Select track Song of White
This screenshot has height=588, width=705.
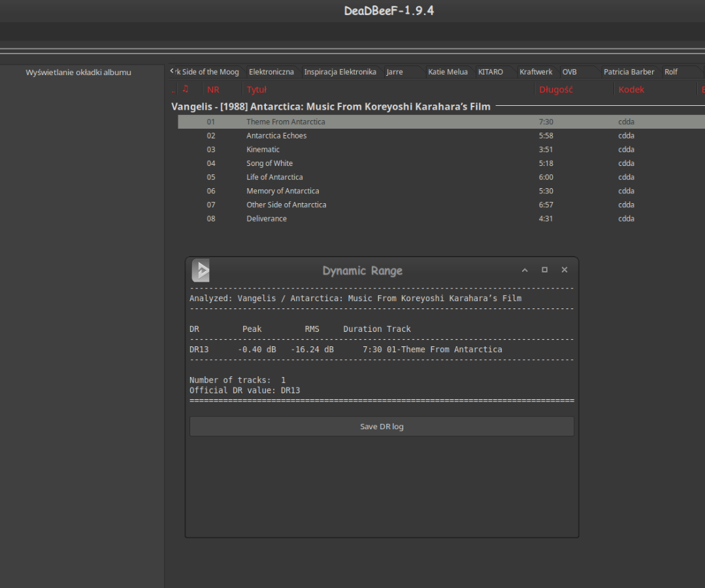click(x=441, y=163)
